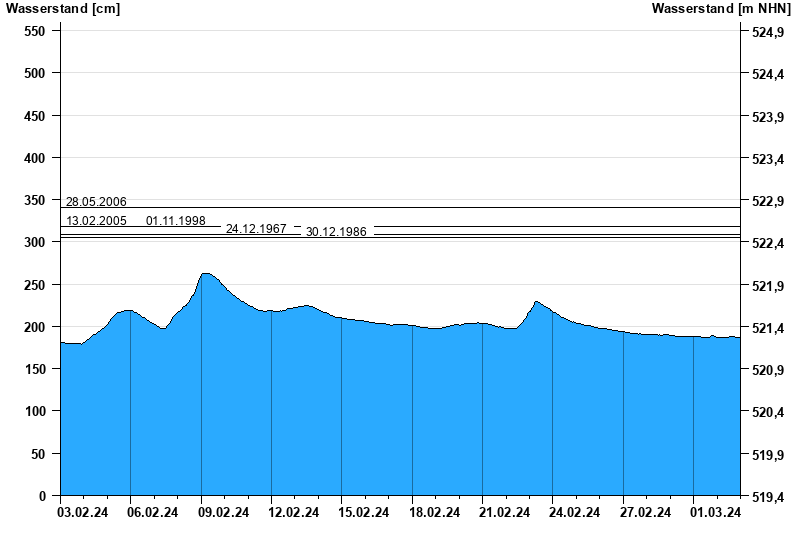
Task: Select the 01.11.1998 flood marker label
Action: [x=176, y=221]
